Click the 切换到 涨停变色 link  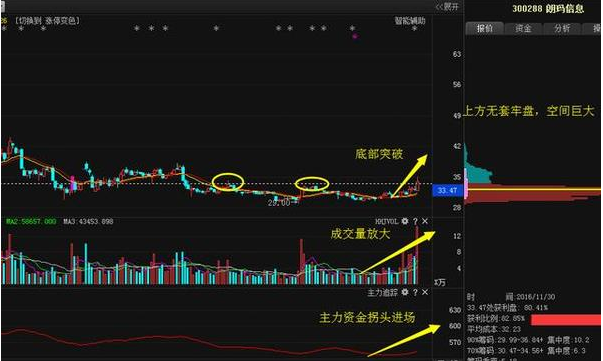(48, 20)
